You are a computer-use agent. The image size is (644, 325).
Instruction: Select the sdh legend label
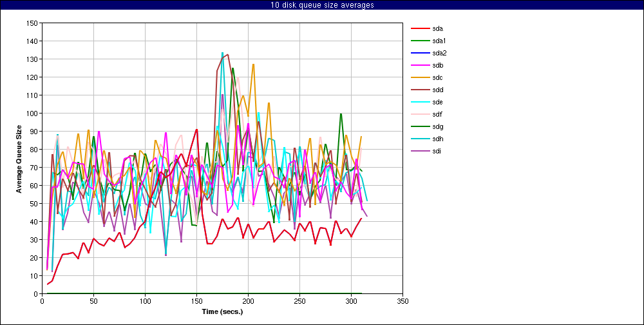[438, 139]
